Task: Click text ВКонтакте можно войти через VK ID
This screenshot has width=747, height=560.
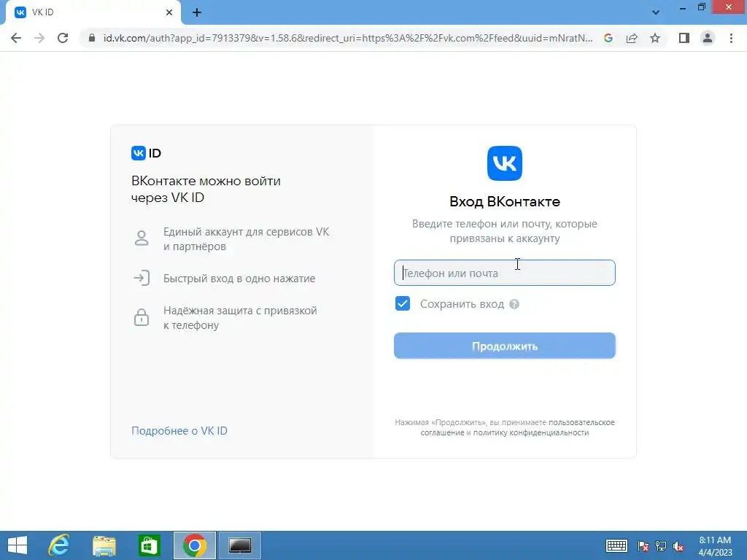Action: point(206,189)
